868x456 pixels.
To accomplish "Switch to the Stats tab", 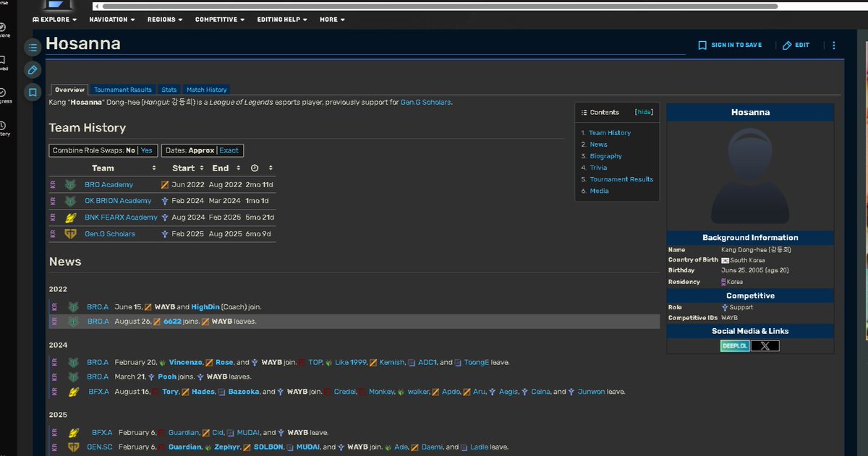I will pyautogui.click(x=169, y=90).
